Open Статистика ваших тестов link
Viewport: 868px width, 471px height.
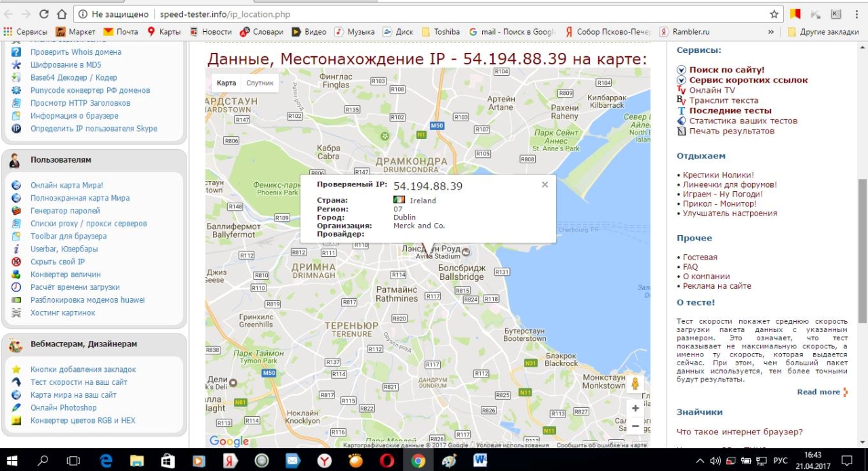tap(743, 121)
